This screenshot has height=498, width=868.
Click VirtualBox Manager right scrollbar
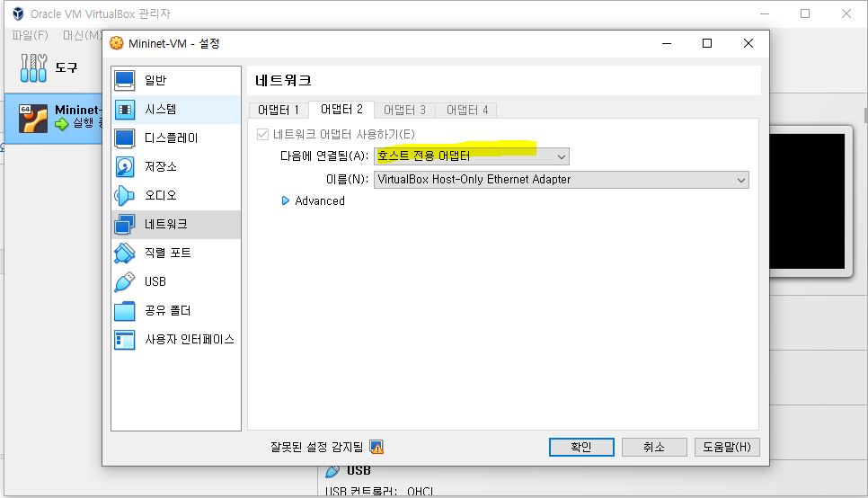click(864, 115)
